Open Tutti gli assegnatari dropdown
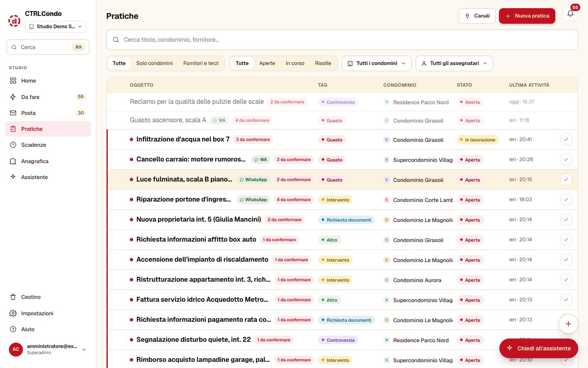The width and height of the screenshot is (588, 368). point(454,63)
